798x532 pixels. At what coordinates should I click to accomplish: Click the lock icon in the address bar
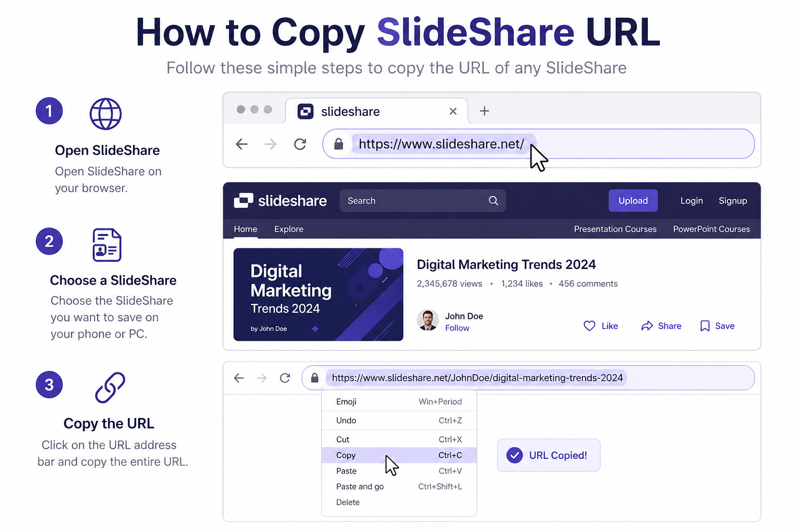click(339, 144)
